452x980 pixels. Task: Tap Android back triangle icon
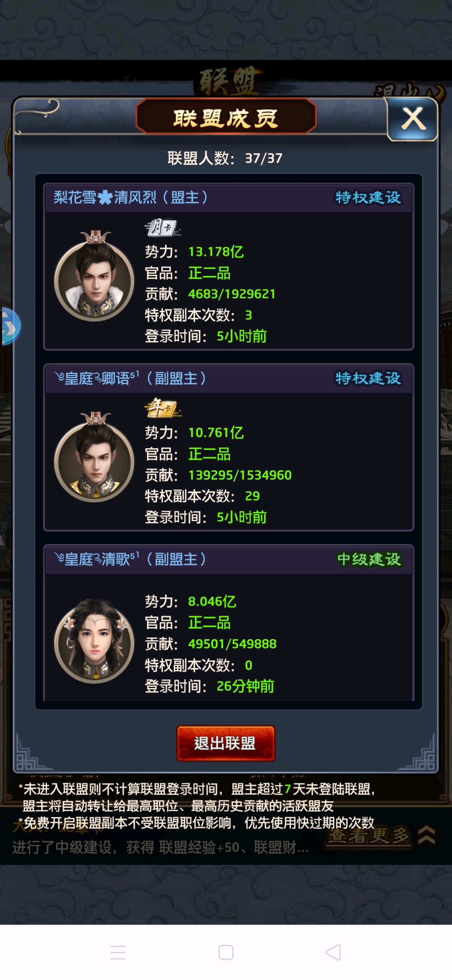(334, 952)
